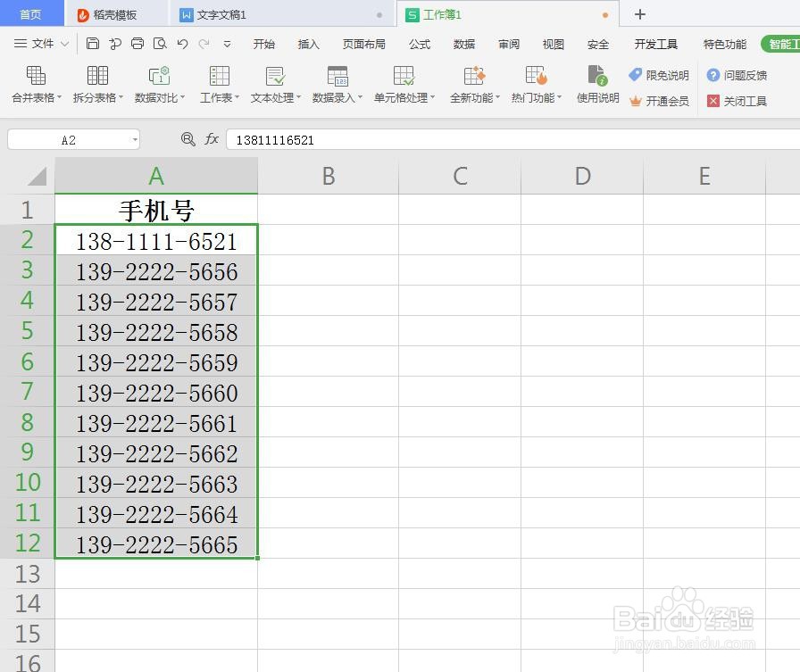The height and width of the screenshot is (672, 800).
Task: Expand the 文件 menu dropdown arrow
Action: click(65, 44)
